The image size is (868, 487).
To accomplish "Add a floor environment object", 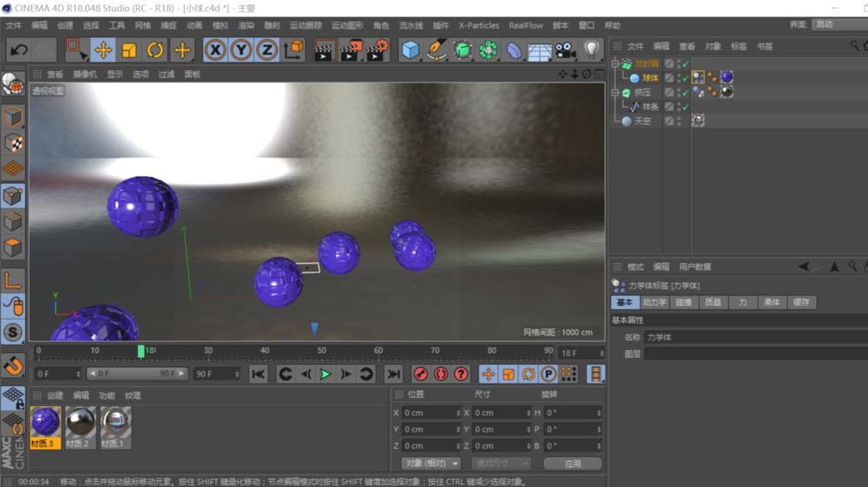I will pos(540,51).
